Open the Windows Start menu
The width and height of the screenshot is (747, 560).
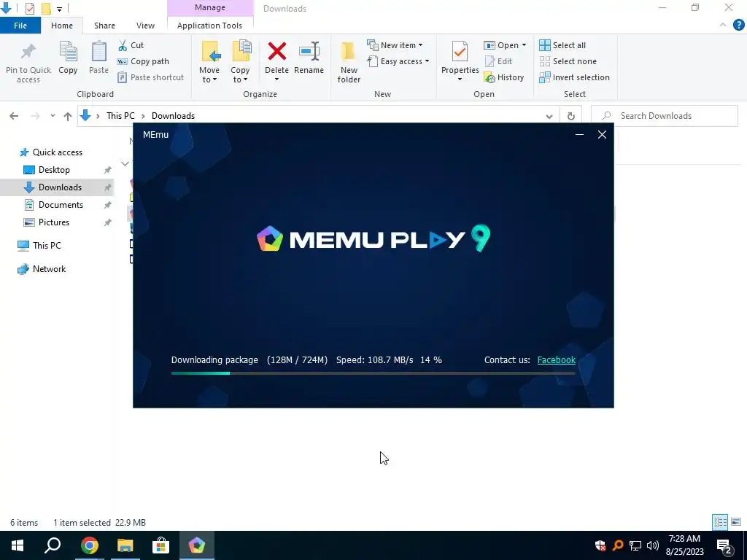point(18,545)
